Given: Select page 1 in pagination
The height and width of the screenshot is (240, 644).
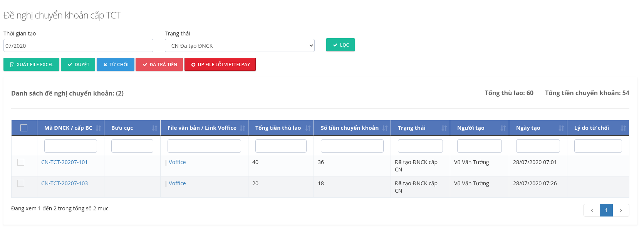Looking at the screenshot, I should pos(606,210).
